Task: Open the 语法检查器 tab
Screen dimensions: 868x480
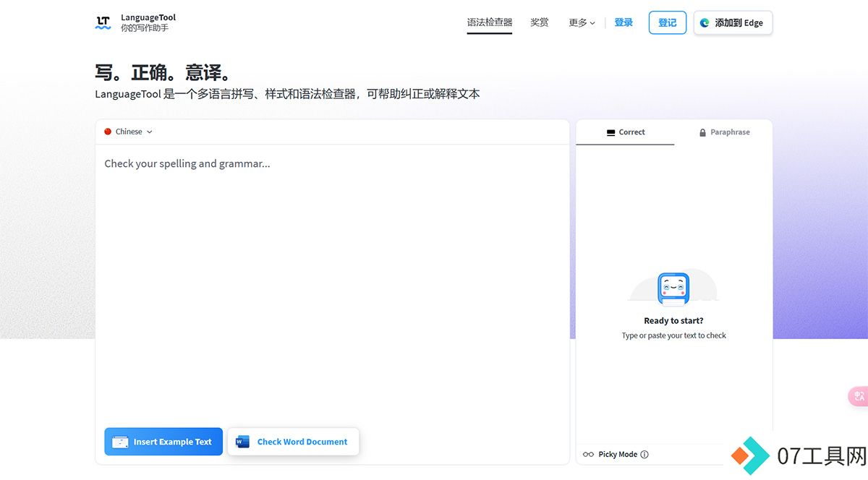Action: click(x=490, y=22)
